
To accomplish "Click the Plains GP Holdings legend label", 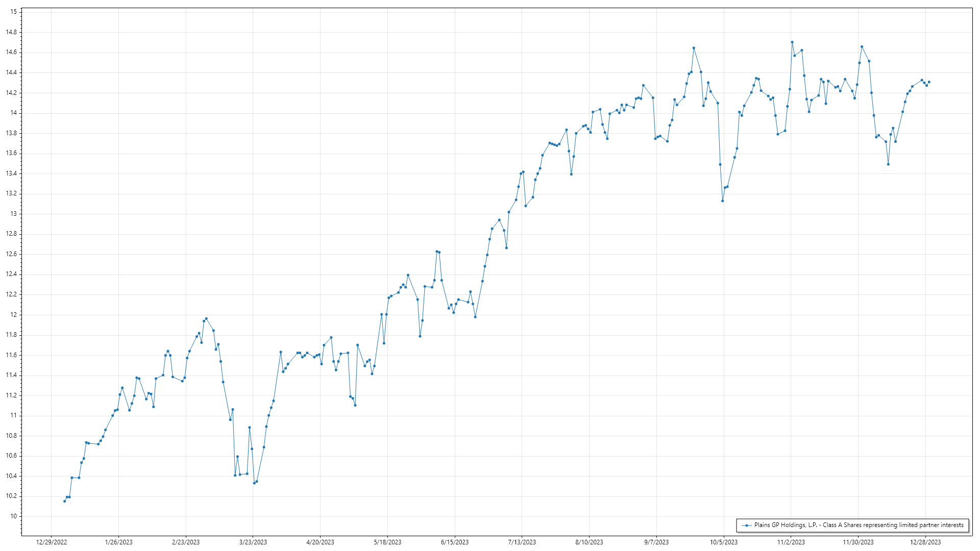I will pyautogui.click(x=859, y=525).
